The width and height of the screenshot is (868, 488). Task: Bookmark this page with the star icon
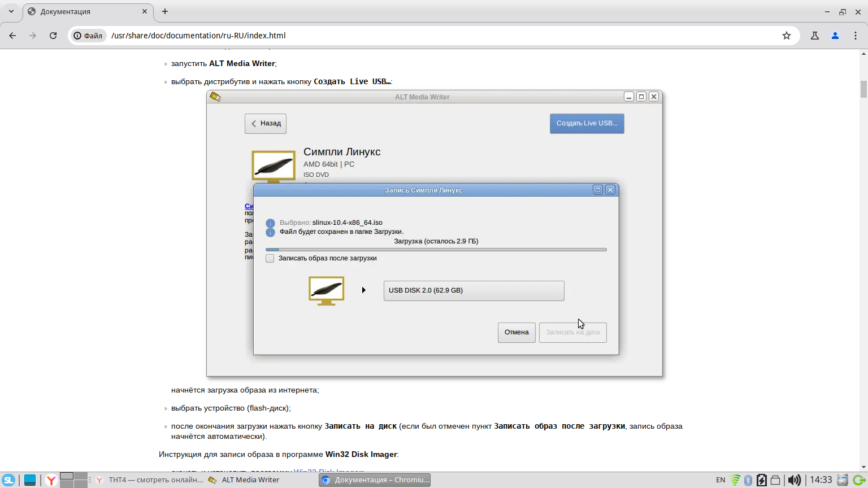click(787, 36)
